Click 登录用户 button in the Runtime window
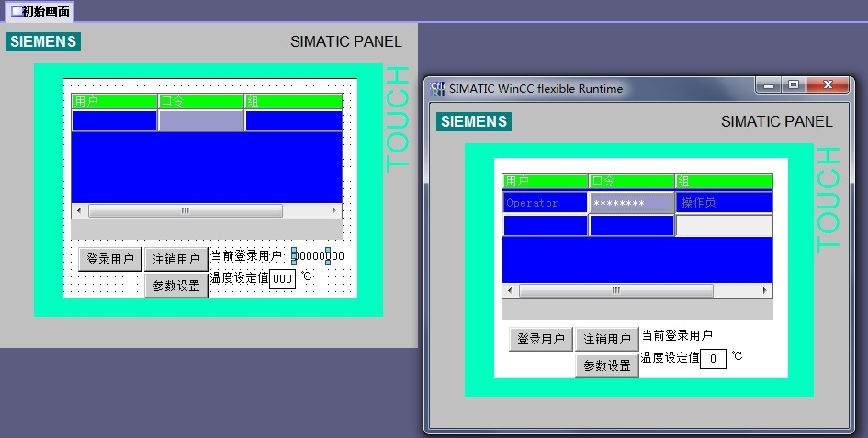868x438 pixels. coord(541,339)
